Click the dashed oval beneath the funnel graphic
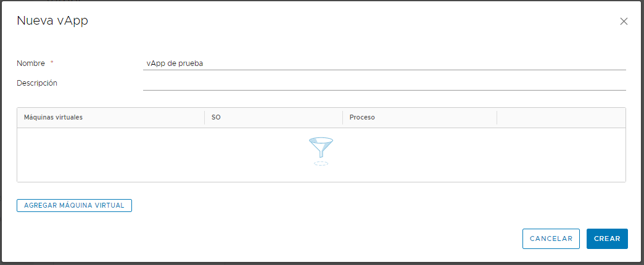This screenshot has width=644, height=265. [321, 163]
